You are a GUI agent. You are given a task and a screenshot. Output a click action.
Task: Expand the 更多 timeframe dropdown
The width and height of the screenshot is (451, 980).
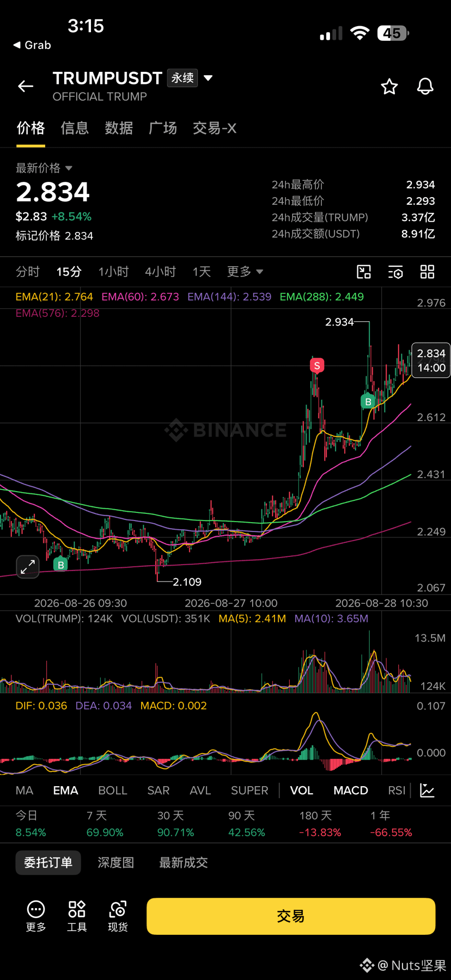tap(245, 272)
